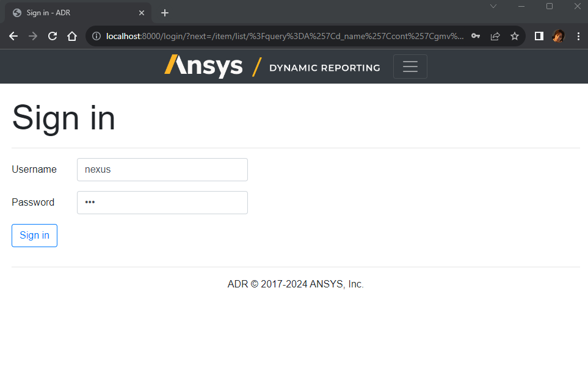This screenshot has height=368, width=588.
Task: Open the Chrome profile avatar
Action: pyautogui.click(x=558, y=36)
